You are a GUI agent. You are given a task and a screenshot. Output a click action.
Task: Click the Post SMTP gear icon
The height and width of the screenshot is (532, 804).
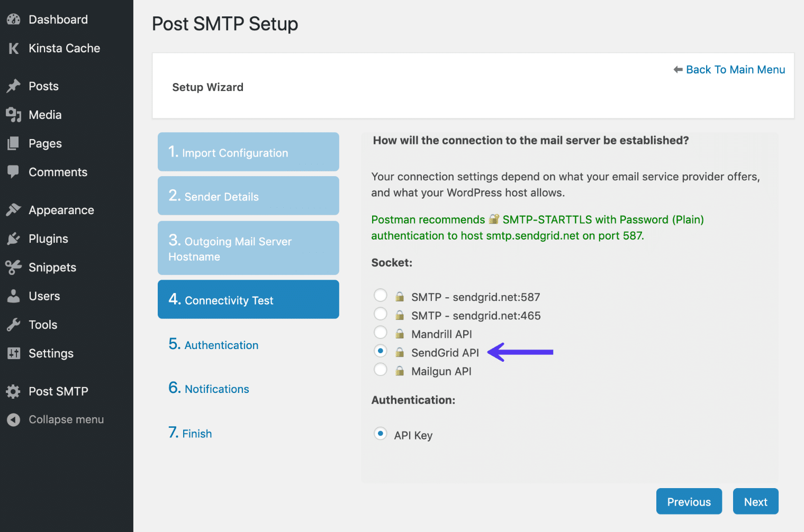[x=13, y=391]
